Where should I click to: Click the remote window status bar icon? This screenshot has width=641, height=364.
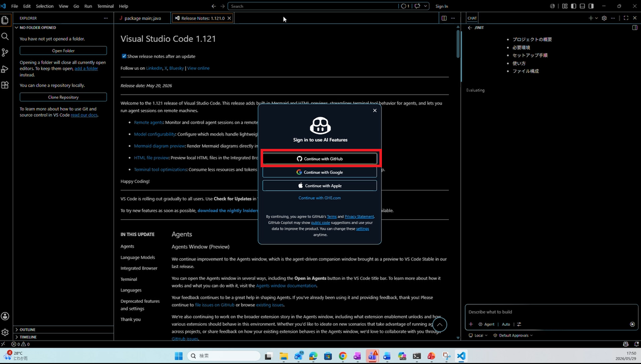click(3, 344)
